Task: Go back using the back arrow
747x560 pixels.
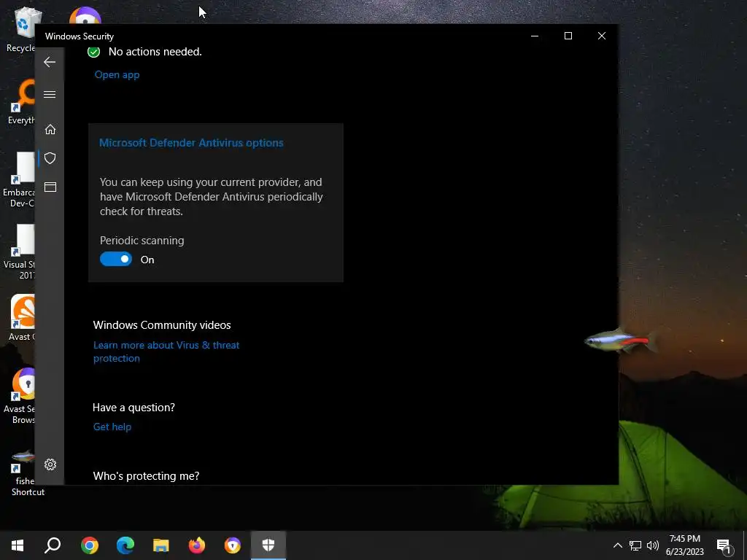Action: (50, 62)
